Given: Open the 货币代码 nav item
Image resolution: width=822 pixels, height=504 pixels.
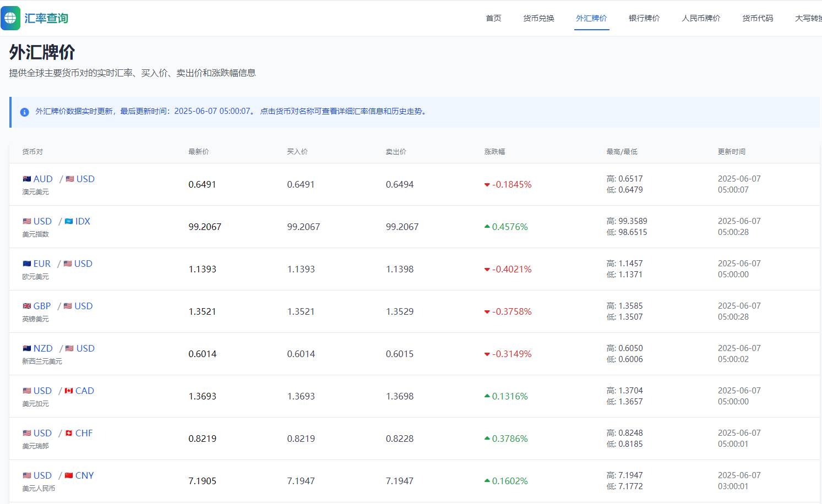Looking at the screenshot, I should coord(758,18).
